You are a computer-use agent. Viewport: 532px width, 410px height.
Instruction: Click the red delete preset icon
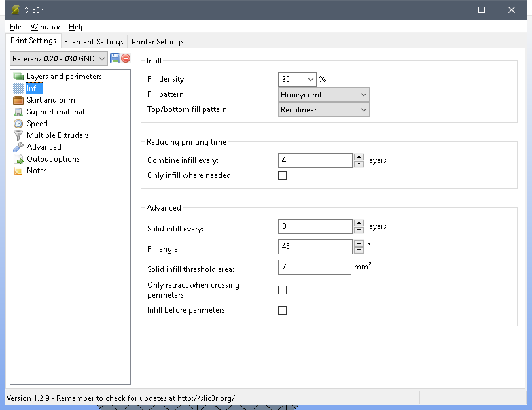click(x=126, y=58)
